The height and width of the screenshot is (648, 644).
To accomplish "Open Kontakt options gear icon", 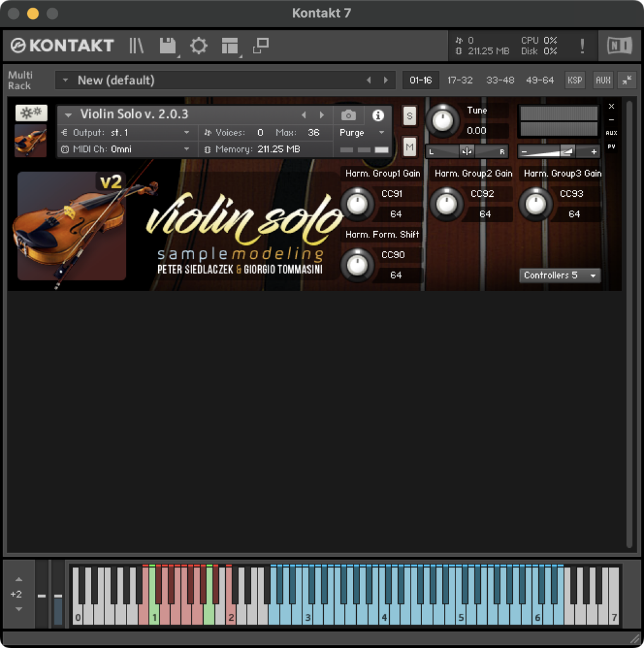I will pos(199,46).
